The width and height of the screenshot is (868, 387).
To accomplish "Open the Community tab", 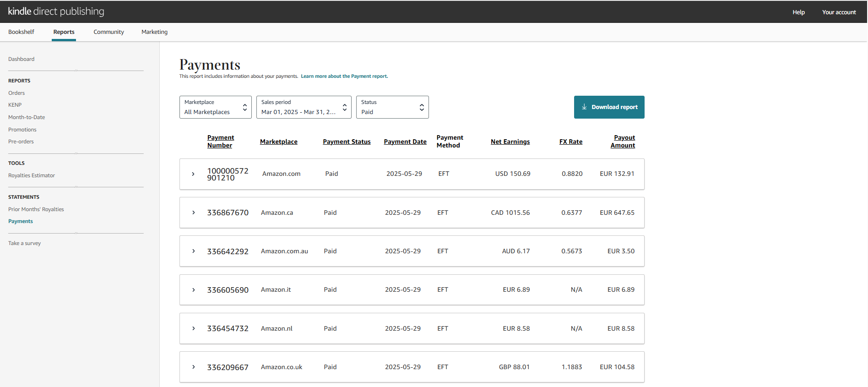I will 108,32.
